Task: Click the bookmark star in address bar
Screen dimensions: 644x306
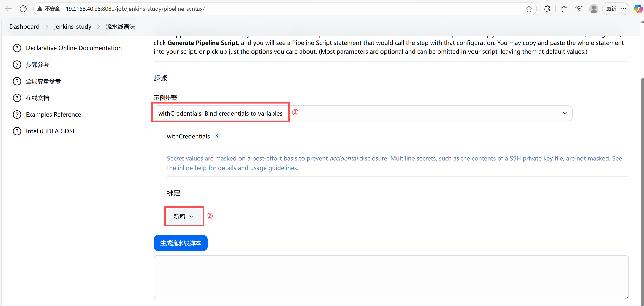Action: coord(529,9)
